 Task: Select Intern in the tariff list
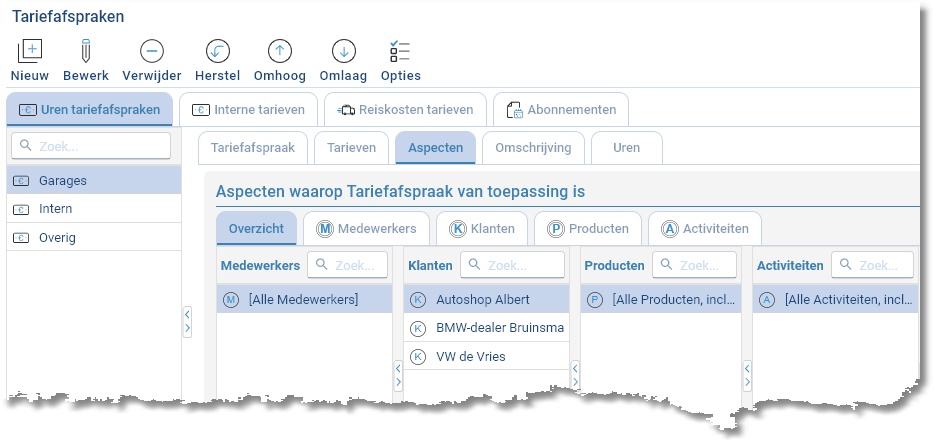(x=56, y=209)
